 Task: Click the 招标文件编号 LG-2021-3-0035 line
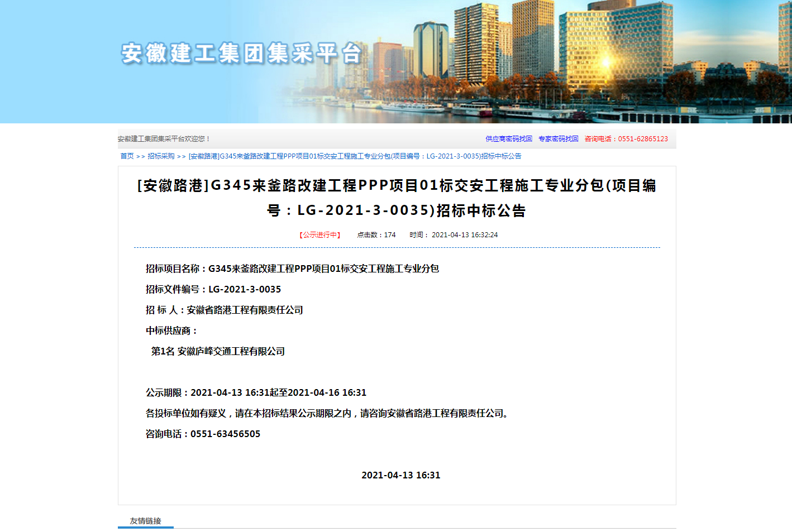(213, 289)
